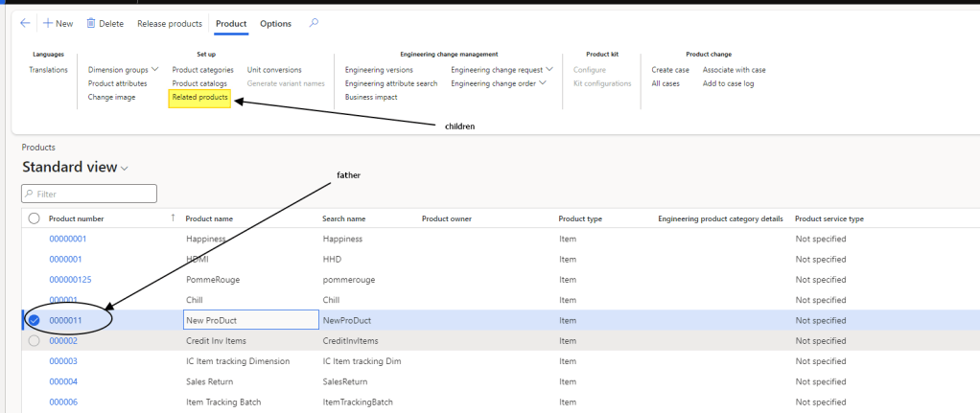Click the Delete trash can icon
980x413 pixels.
(x=91, y=23)
